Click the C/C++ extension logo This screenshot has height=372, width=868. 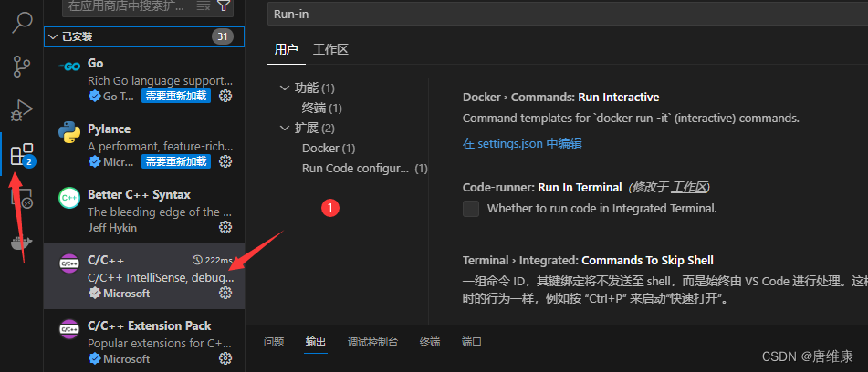(69, 263)
